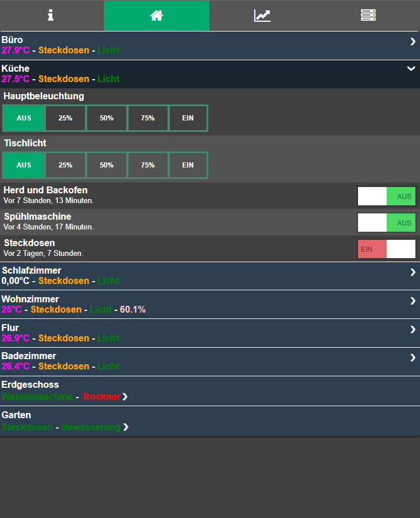
Task: Select the home icon tab
Action: pos(157,15)
